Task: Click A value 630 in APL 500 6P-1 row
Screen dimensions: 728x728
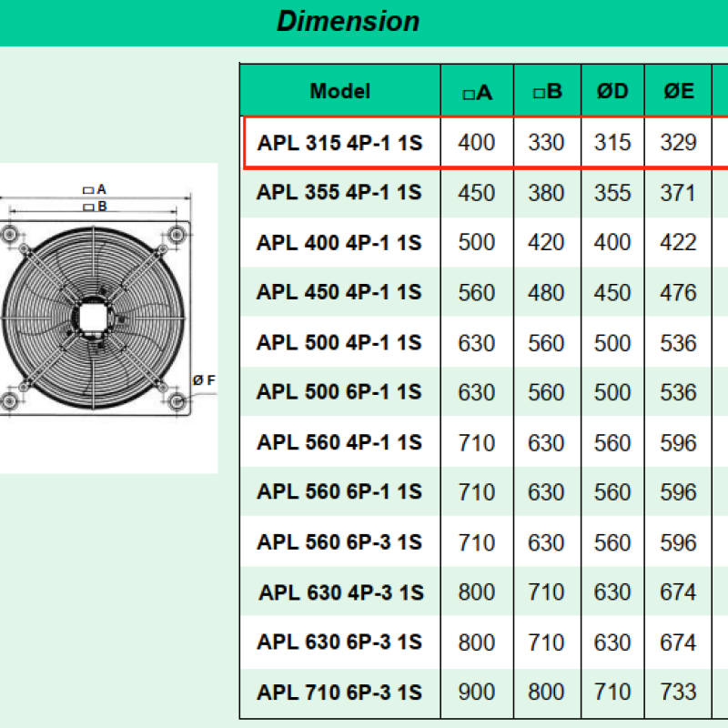Action: coord(476,392)
